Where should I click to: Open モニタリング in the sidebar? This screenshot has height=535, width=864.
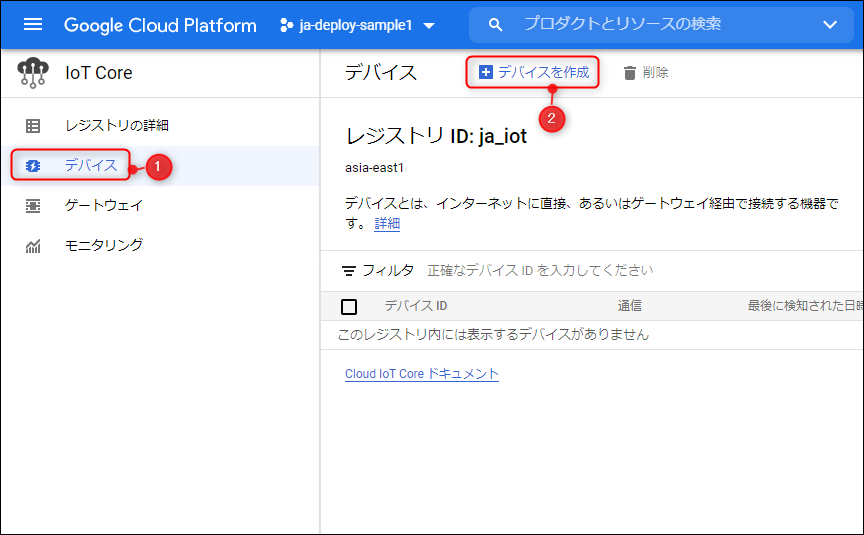[104, 245]
